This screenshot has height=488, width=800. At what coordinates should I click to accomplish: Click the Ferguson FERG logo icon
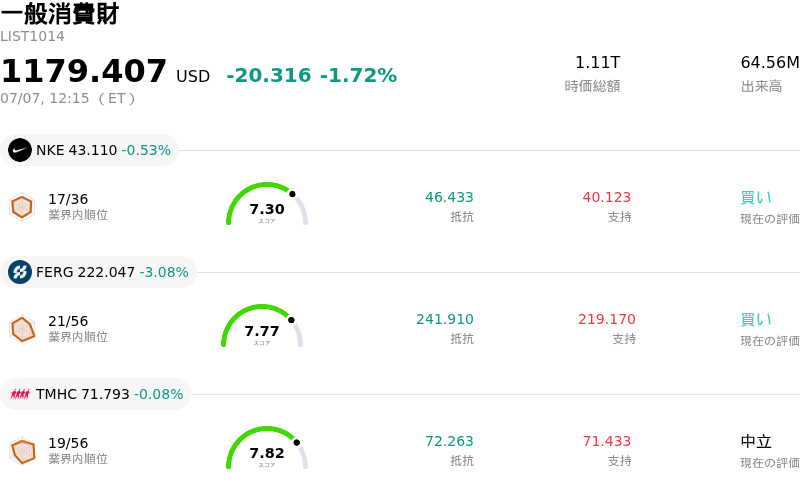pyautogui.click(x=20, y=272)
